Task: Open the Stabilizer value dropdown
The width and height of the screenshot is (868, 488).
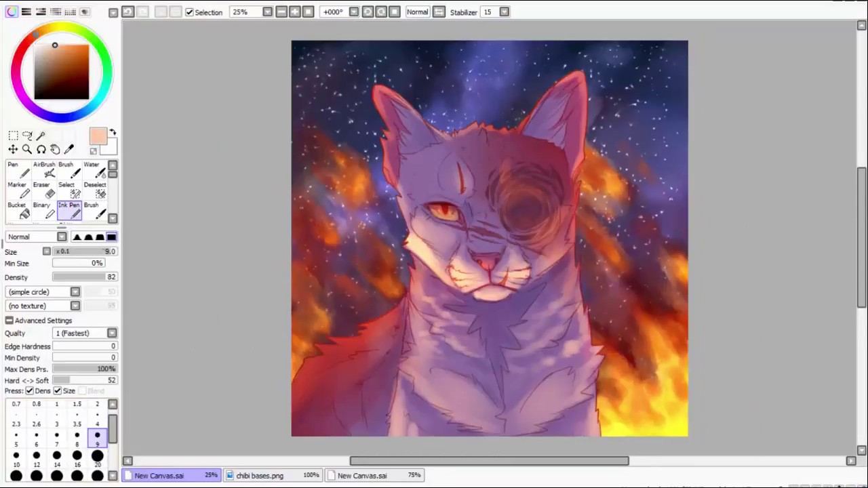Action: [x=504, y=12]
